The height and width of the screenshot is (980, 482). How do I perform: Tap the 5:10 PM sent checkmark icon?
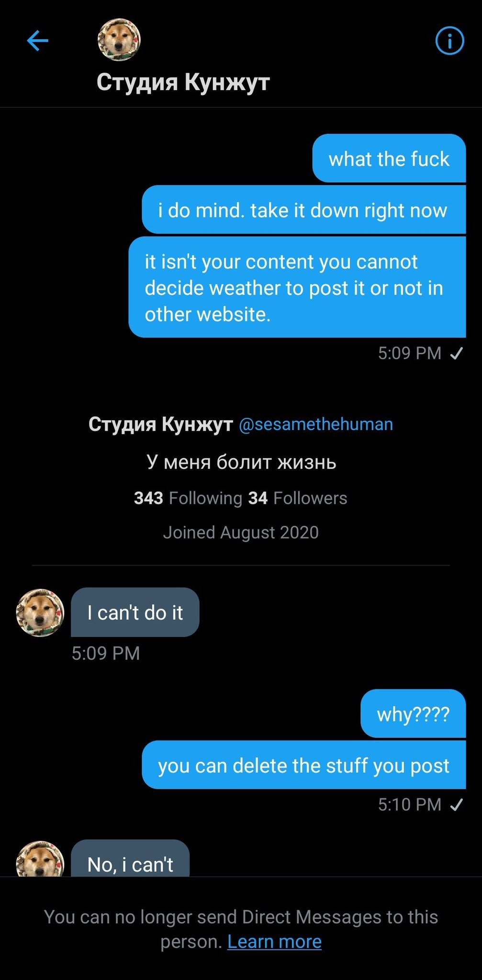pyautogui.click(x=457, y=805)
